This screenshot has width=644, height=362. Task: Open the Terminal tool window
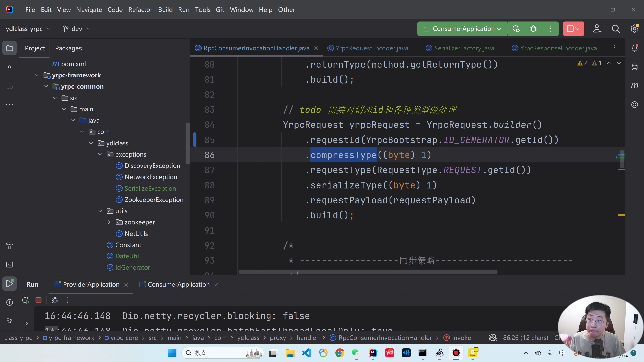point(10,265)
